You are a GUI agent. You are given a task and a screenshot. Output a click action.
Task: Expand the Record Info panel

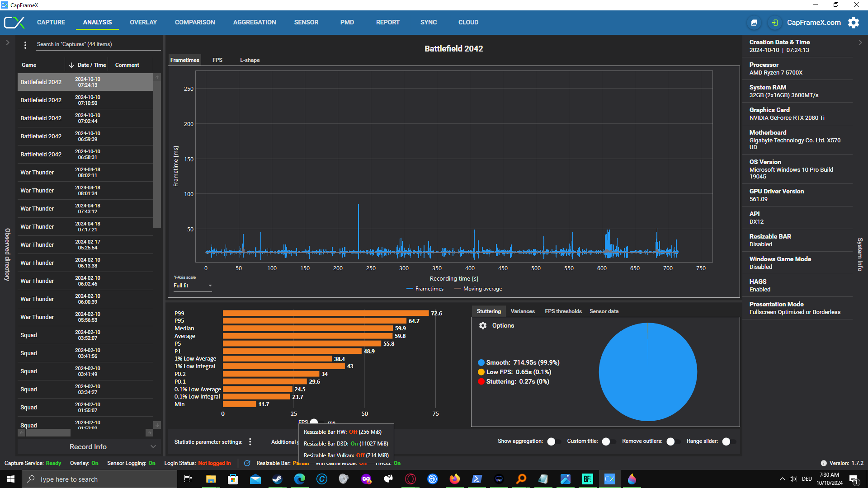click(x=89, y=446)
